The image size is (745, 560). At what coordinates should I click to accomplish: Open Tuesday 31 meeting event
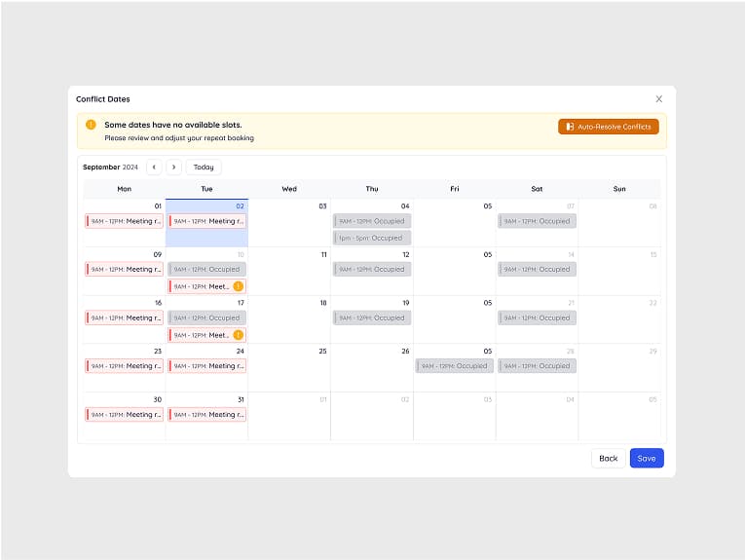click(206, 415)
